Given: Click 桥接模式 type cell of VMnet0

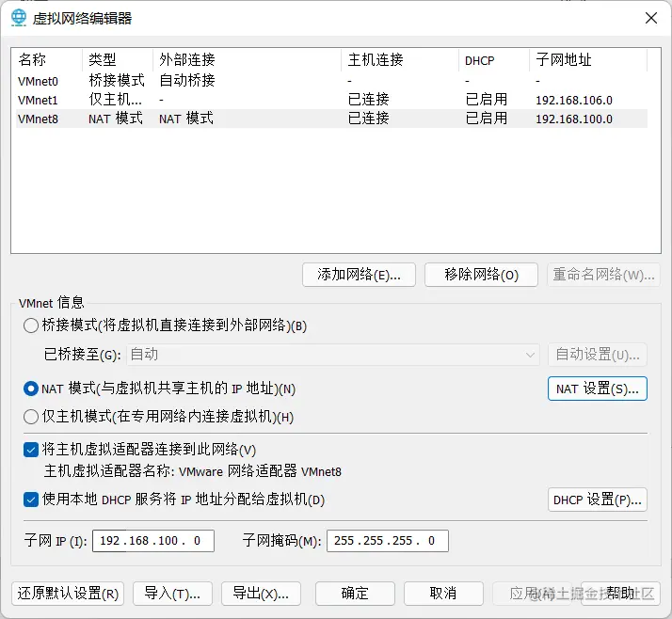Looking at the screenshot, I should click(x=117, y=81).
